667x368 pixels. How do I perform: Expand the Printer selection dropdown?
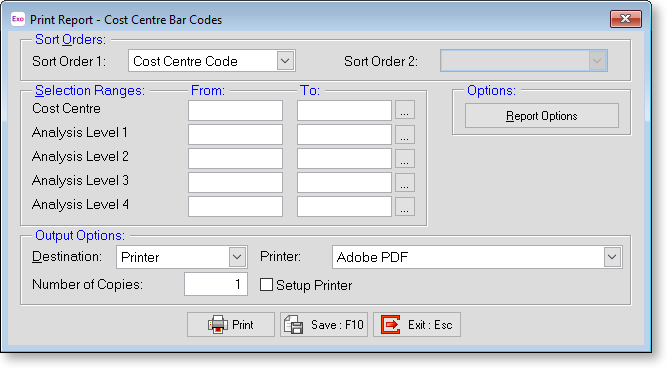(612, 257)
